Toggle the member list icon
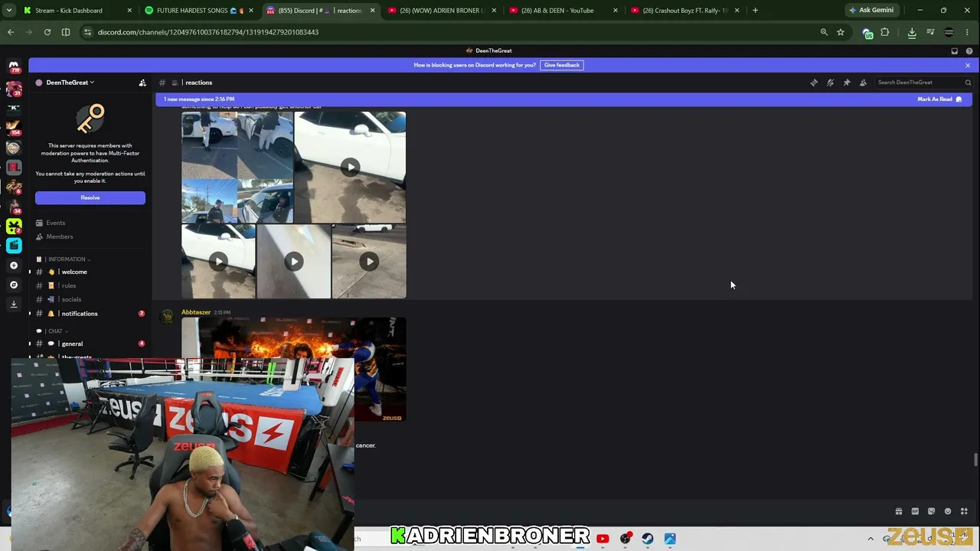980x551 pixels. pyautogui.click(x=863, y=83)
